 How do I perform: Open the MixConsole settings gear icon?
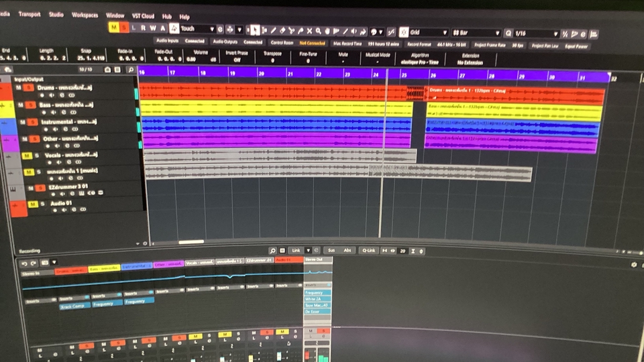(x=634, y=265)
